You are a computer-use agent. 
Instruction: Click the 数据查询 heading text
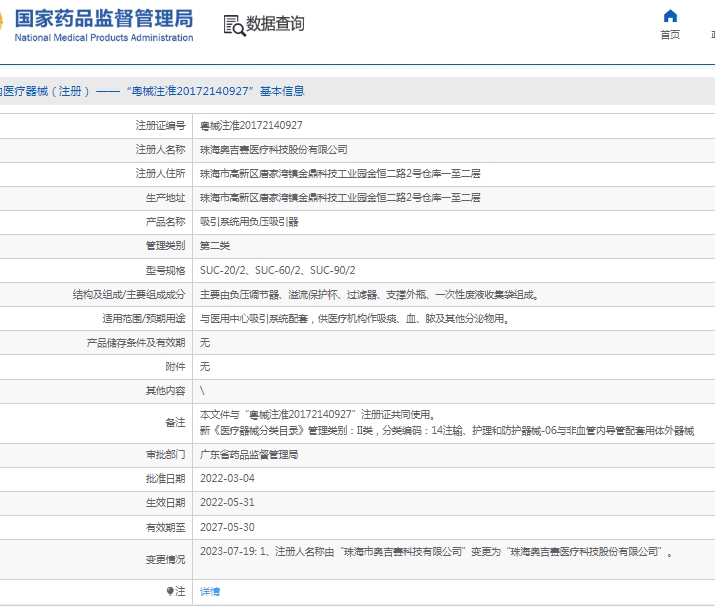pyautogui.click(x=275, y=24)
